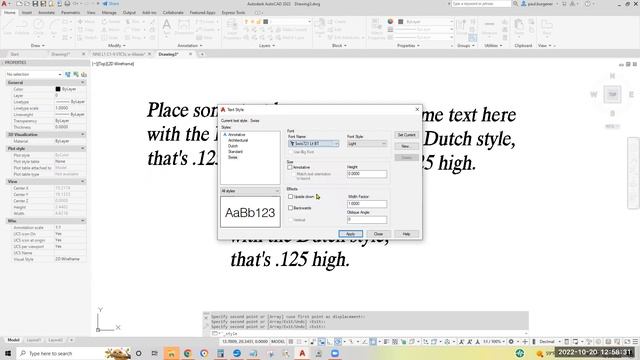The height and width of the screenshot is (360, 640).
Task: Switch to the Insert ribbon tab
Action: pos(27,13)
